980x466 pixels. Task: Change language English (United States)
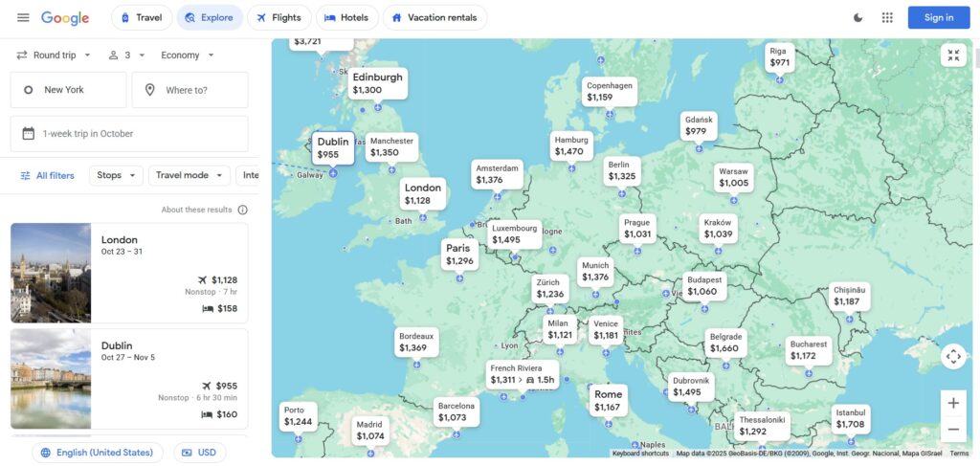tap(98, 453)
